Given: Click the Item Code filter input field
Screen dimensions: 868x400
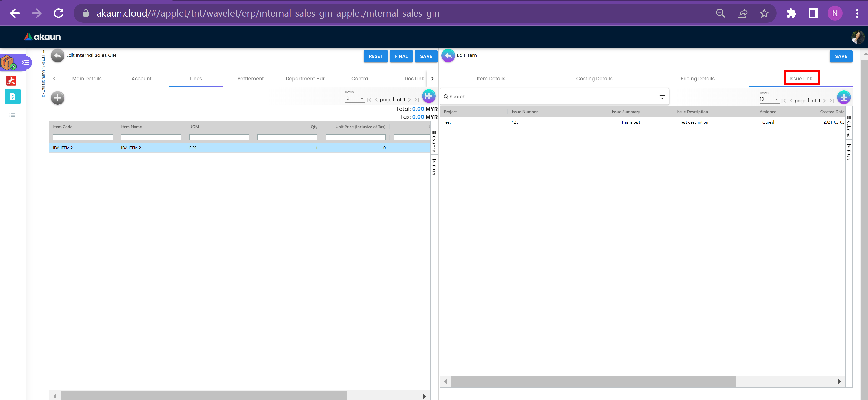Looking at the screenshot, I should (83, 137).
